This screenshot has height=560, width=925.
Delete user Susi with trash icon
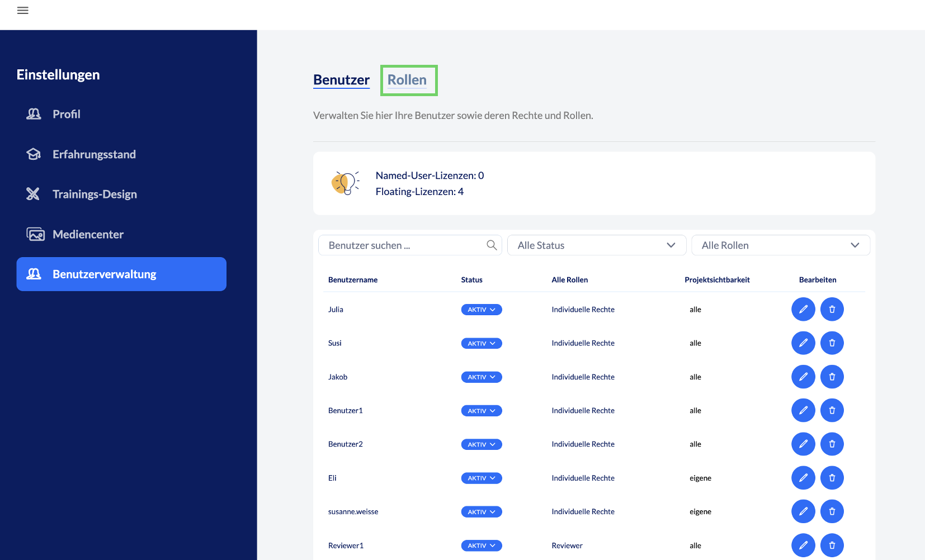[x=832, y=343]
